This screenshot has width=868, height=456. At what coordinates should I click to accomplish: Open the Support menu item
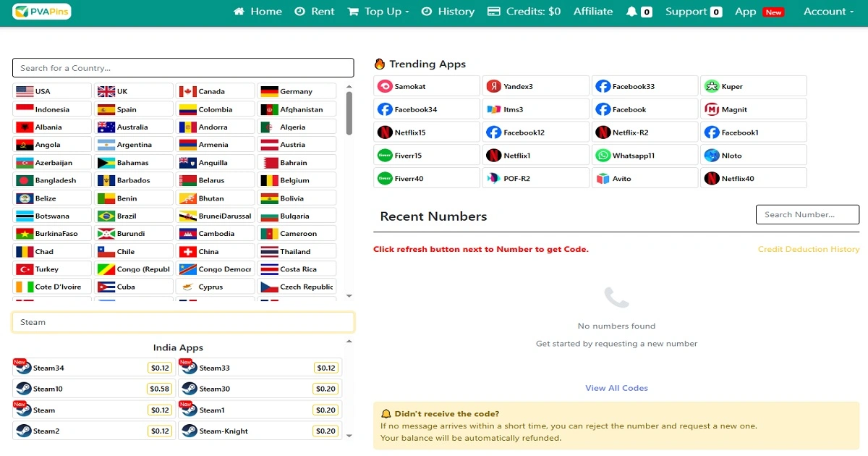694,12
